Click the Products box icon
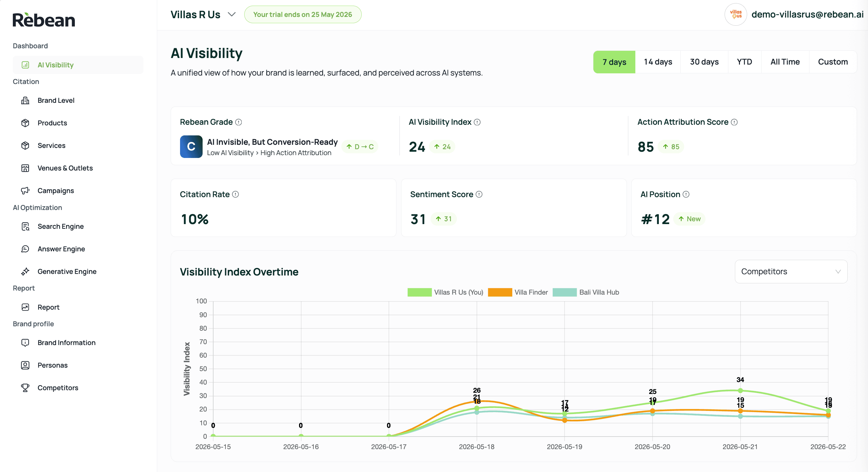The width and height of the screenshot is (868, 472). 25,123
